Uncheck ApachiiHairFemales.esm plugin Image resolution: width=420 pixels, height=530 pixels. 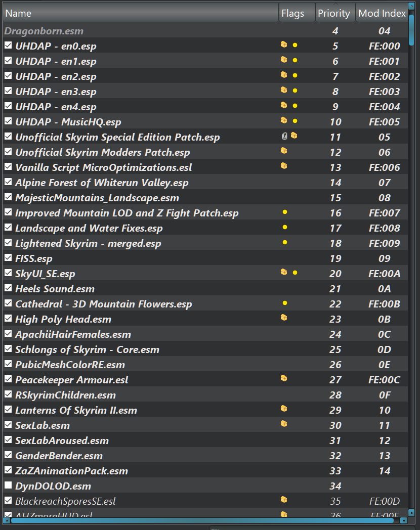click(8, 334)
